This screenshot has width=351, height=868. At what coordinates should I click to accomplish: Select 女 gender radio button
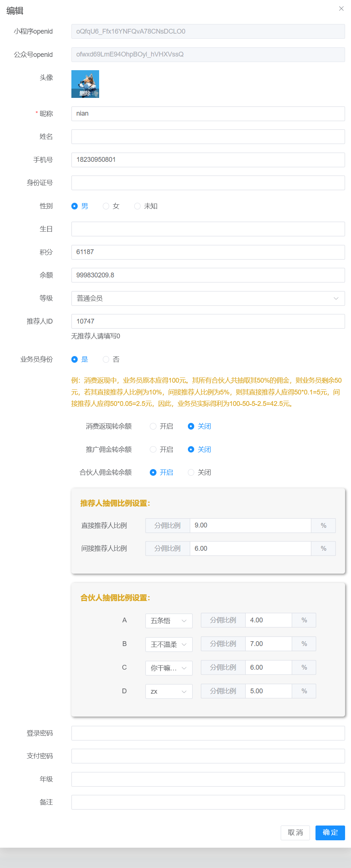[x=106, y=206]
